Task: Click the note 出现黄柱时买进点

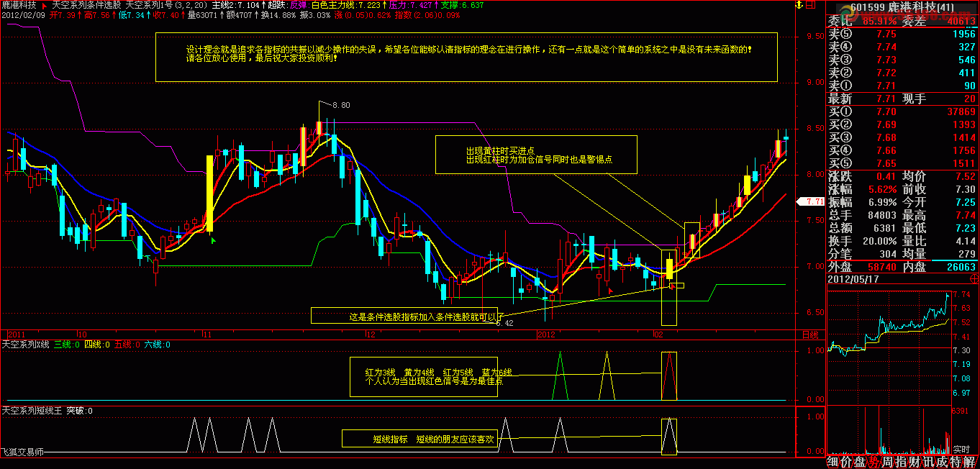Action: tap(499, 150)
